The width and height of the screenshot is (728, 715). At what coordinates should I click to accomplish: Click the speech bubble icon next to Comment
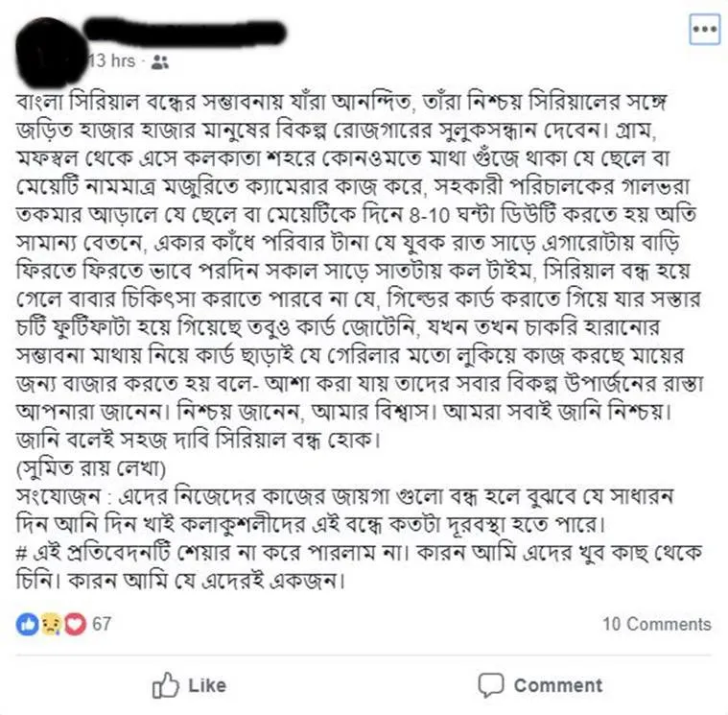491,685
